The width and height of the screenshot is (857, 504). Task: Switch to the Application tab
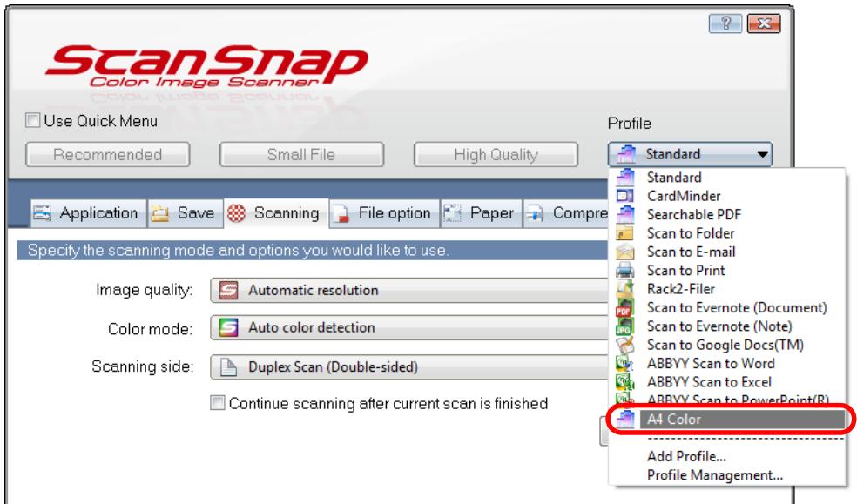(x=89, y=213)
